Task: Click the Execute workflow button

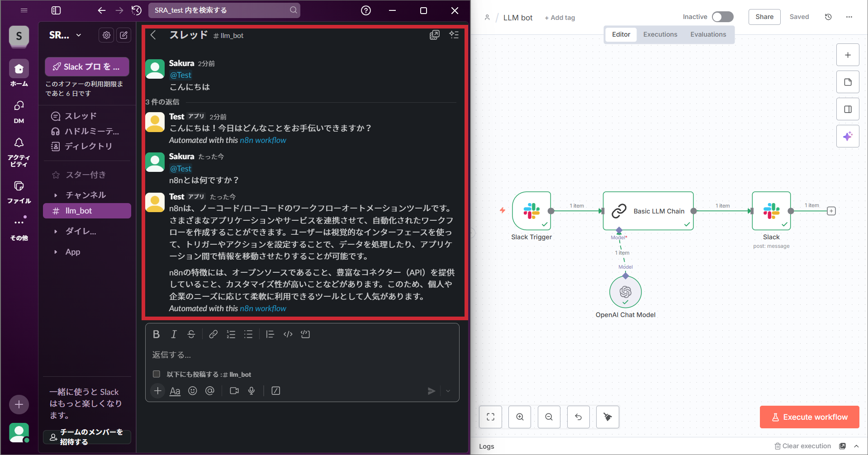Action: point(809,417)
